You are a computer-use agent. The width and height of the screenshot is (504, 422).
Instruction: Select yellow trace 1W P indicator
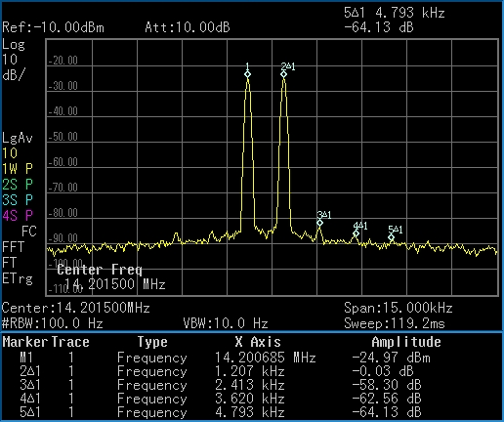(x=18, y=169)
